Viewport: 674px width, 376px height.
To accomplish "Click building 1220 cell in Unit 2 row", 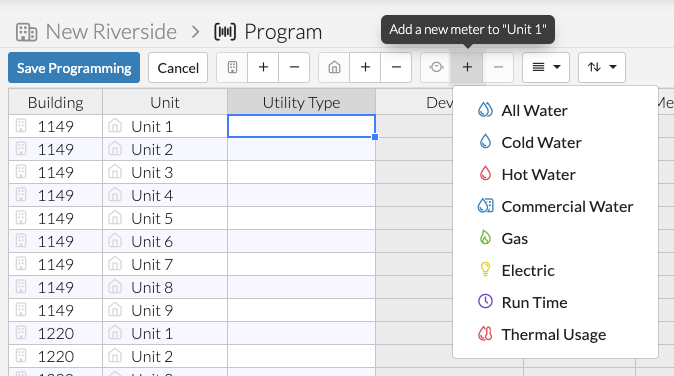I will (55, 356).
